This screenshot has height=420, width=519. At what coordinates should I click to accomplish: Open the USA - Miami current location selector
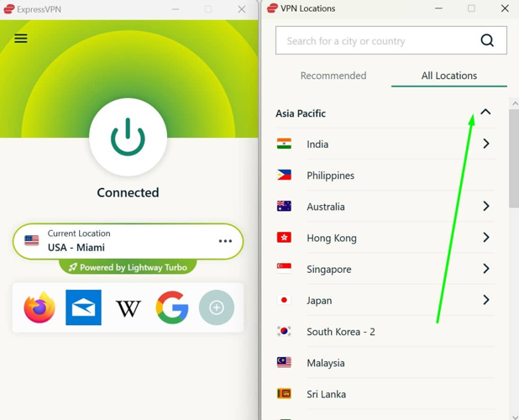(x=128, y=241)
